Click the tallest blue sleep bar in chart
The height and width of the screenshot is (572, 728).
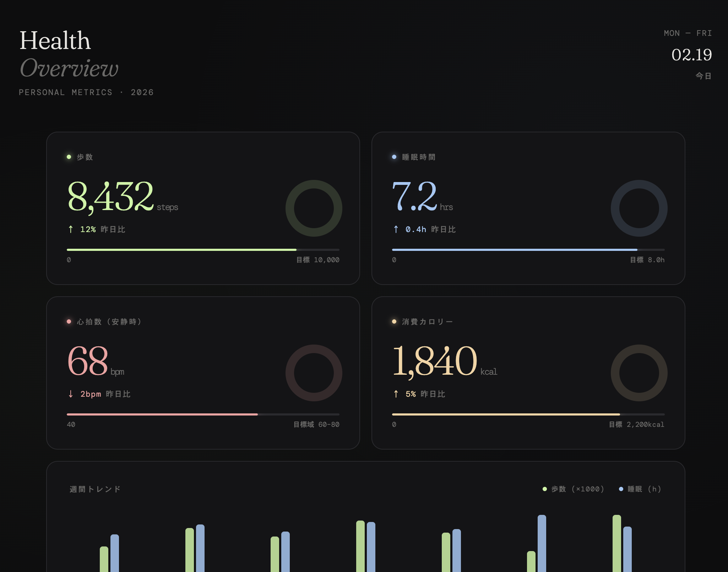click(542, 543)
